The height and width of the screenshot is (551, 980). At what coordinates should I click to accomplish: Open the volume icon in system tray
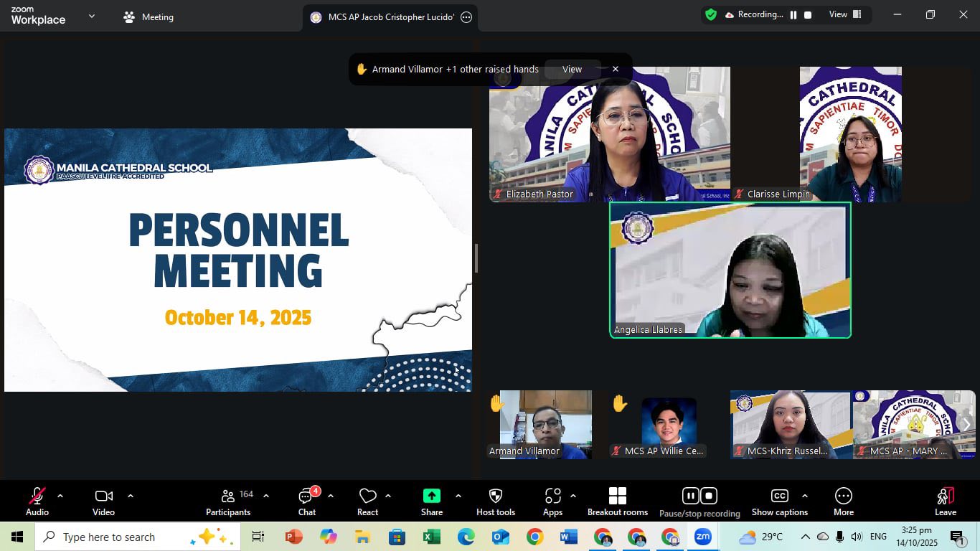[x=857, y=537]
